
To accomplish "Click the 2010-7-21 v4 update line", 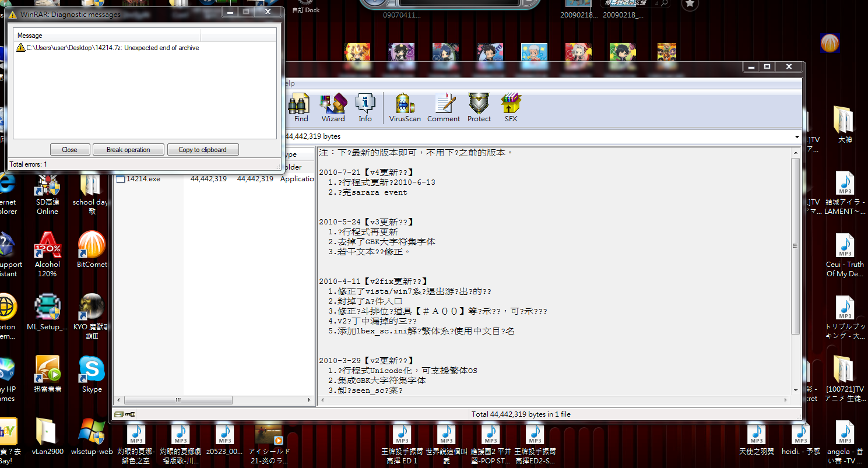I will pos(366,173).
